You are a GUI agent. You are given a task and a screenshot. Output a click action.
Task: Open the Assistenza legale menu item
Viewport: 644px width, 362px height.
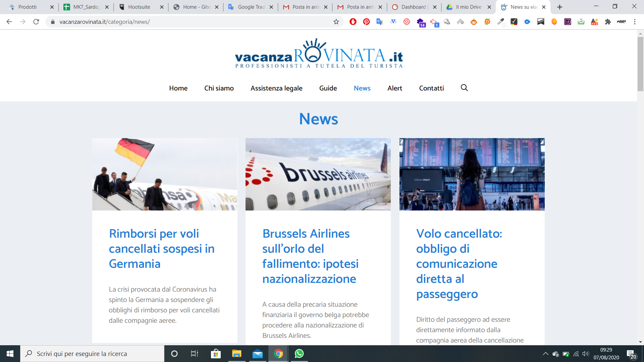276,88
